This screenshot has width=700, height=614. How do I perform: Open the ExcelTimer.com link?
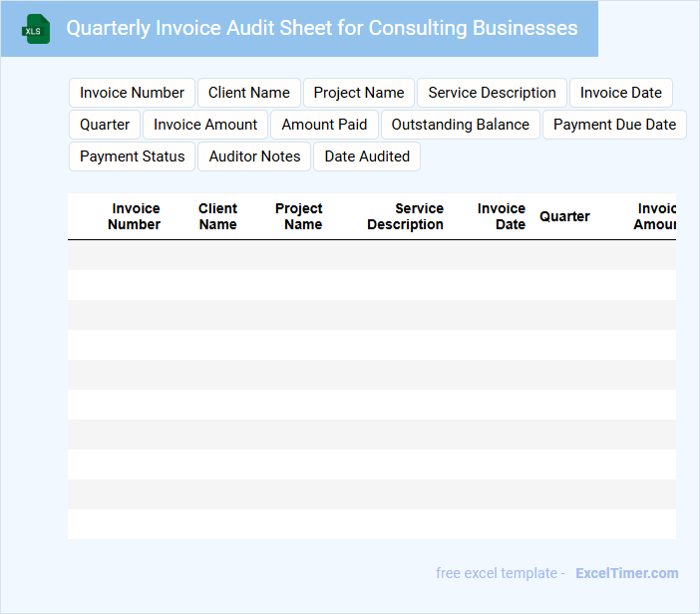click(626, 573)
